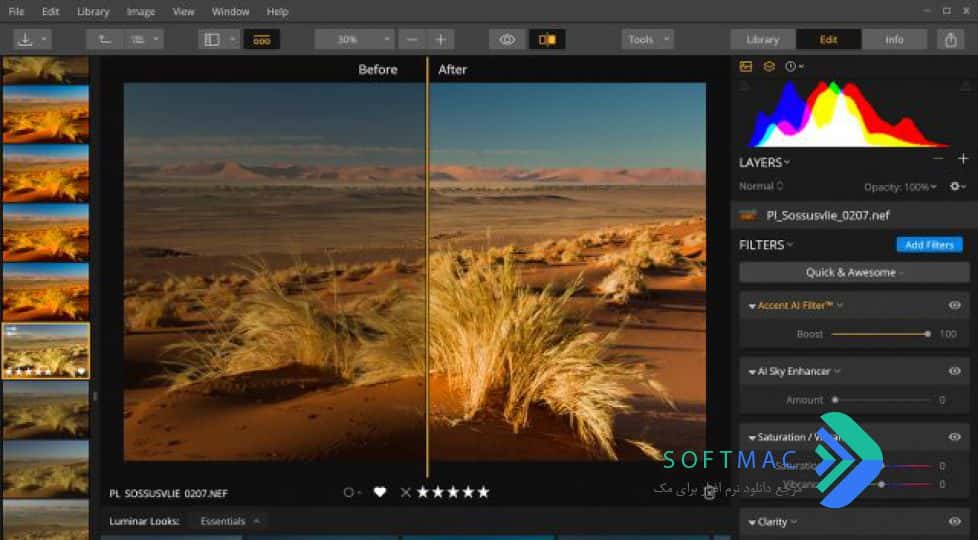Click the PL_SOSSUSVLIE_0207.NEF filename label
Screen dimensions: 978x540
[x=168, y=493]
